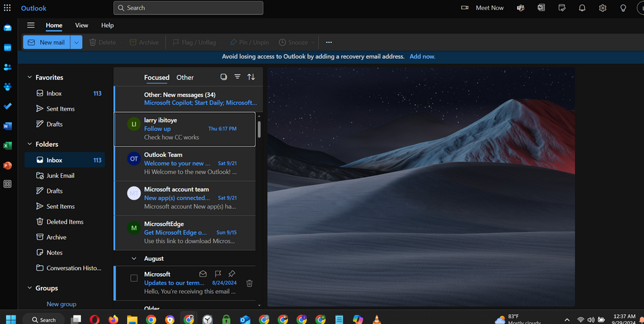Select the Focused inbox tab
Viewport: 644px width, 324px height.
point(157,77)
